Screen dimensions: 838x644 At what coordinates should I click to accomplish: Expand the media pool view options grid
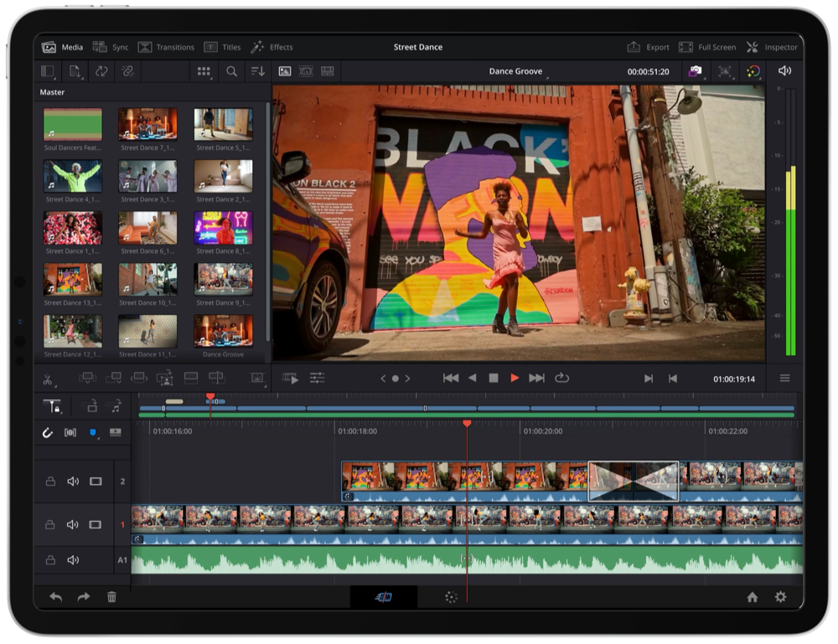[204, 72]
